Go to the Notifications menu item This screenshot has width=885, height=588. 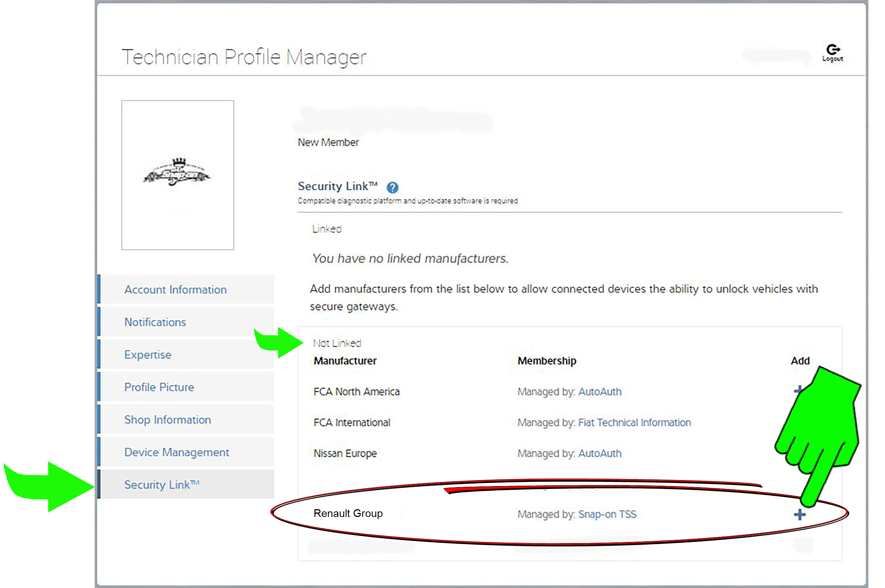pyautogui.click(x=155, y=322)
